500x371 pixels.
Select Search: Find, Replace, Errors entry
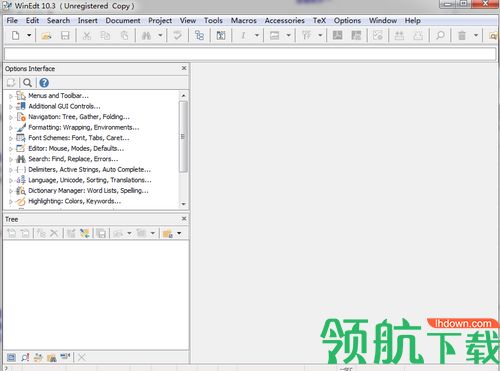click(73, 159)
